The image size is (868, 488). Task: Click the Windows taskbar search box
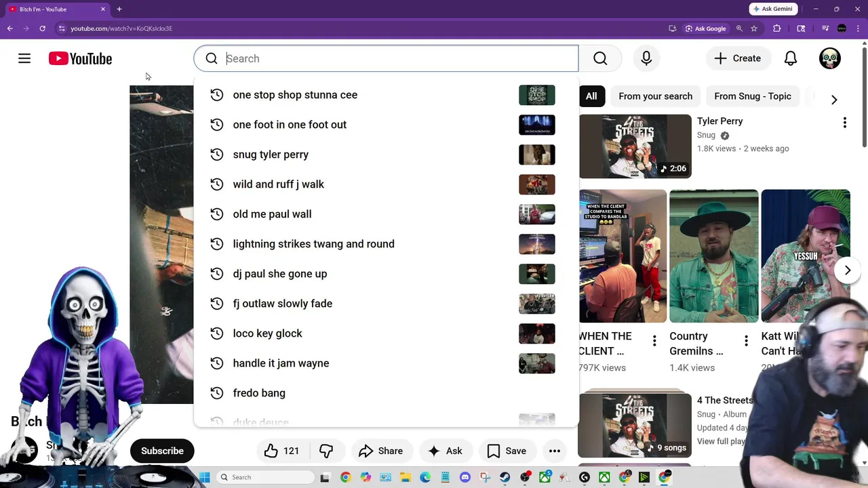(x=264, y=477)
